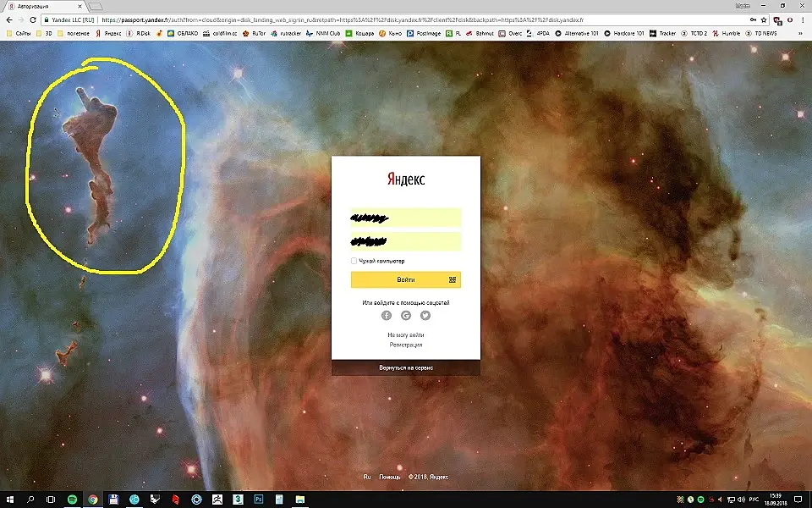This screenshot has width=812, height=508.
Task: Open the 'Я.Disk' bookmark
Action: (x=138, y=33)
